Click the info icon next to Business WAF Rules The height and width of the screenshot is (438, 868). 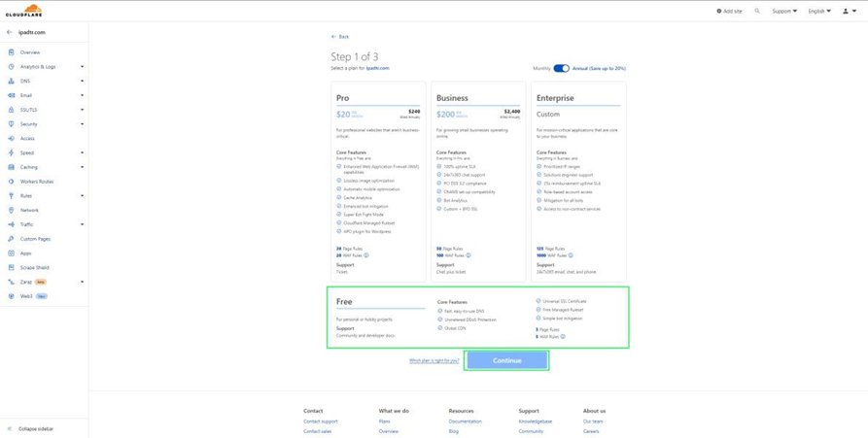pyautogui.click(x=469, y=255)
